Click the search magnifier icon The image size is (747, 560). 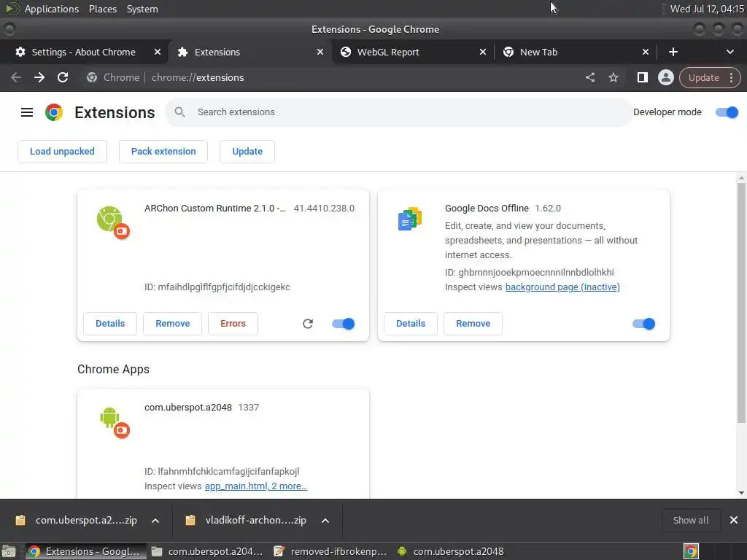point(179,112)
